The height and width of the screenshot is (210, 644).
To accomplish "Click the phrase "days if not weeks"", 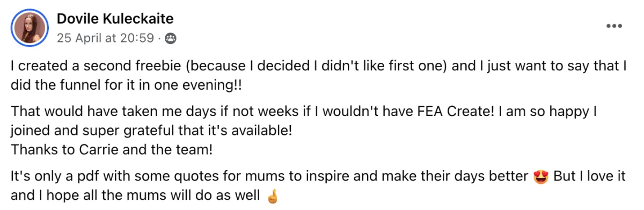I will [x=214, y=112].
